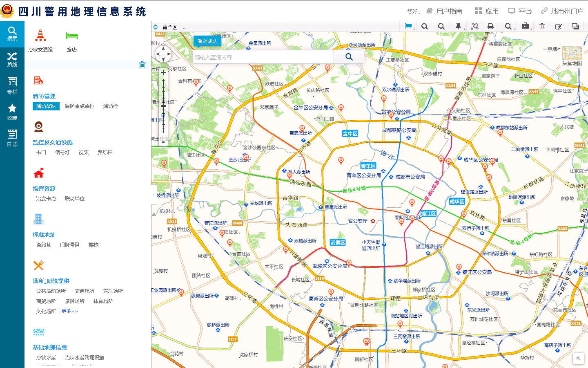Viewport: 588px width, 368px height.
Task: Click the trash icon in the map toolbar
Action: (542, 27)
